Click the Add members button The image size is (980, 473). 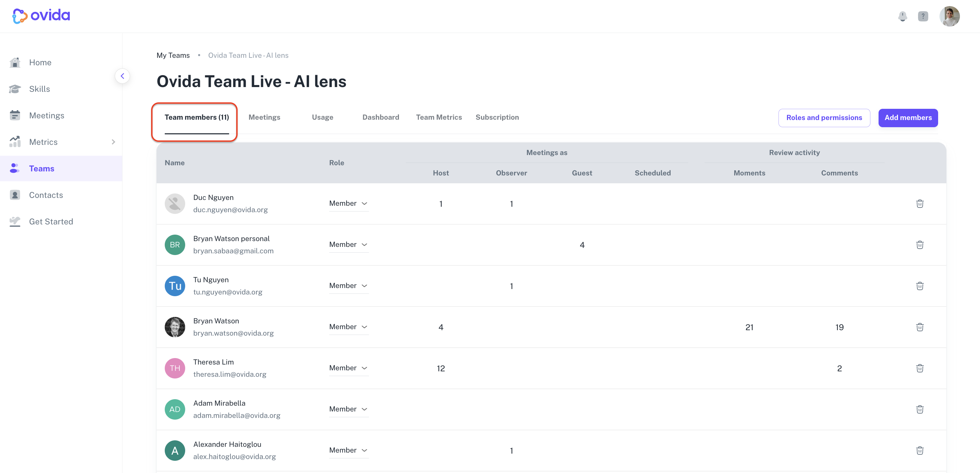[908, 118]
